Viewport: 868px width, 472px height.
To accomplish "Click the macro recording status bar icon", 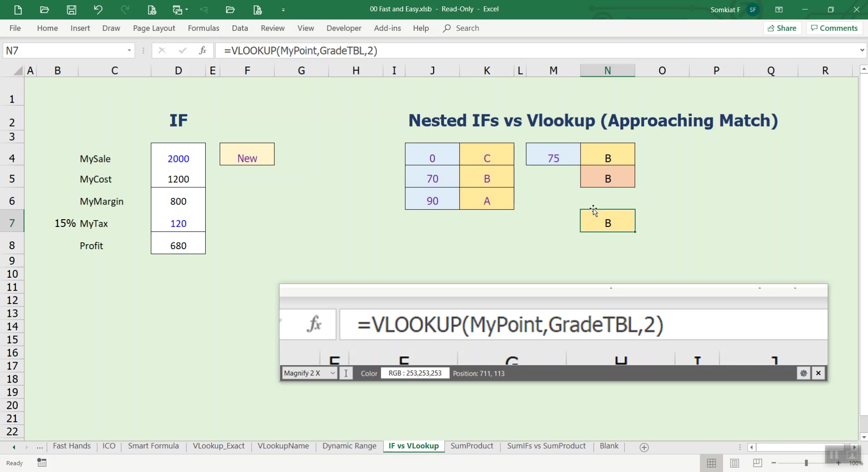I will click(x=42, y=463).
